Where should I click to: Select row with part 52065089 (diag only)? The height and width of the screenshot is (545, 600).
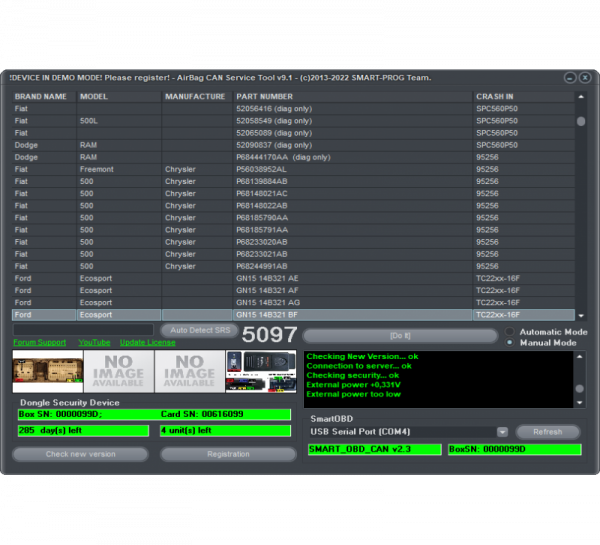(293, 133)
